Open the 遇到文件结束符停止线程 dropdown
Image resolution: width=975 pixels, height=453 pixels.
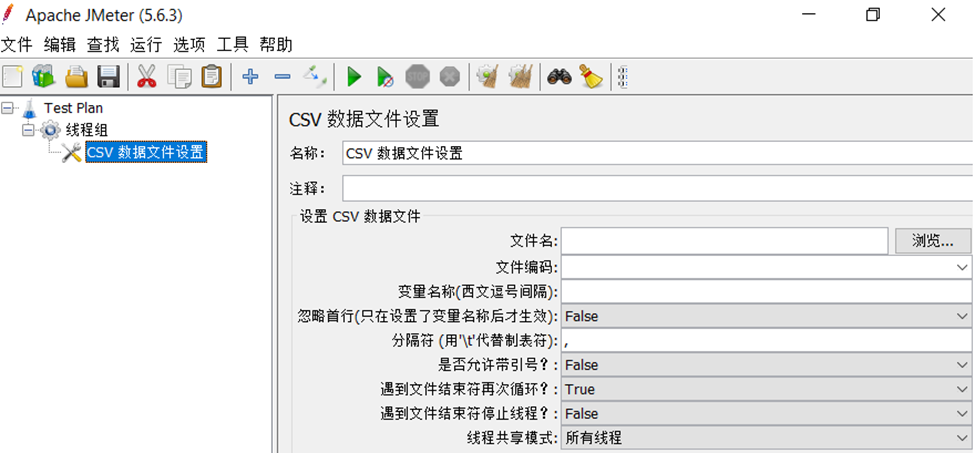pyautogui.click(x=961, y=414)
